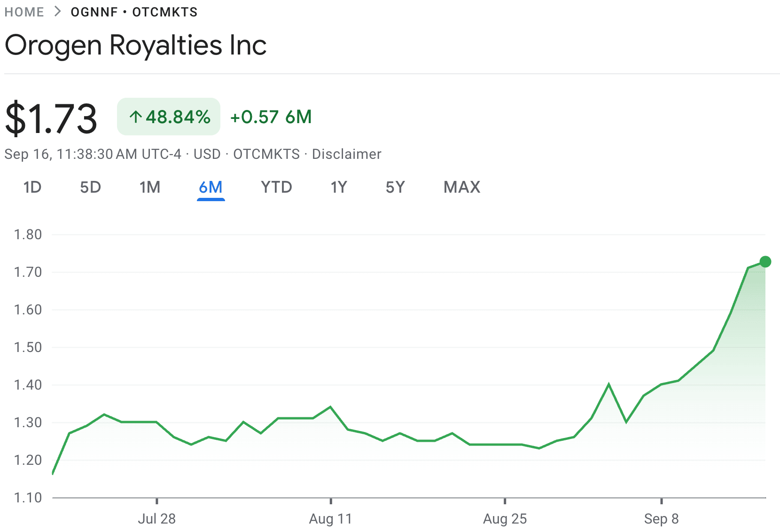780x532 pixels.
Task: Click the Sep 8 axis label
Action: pyautogui.click(x=661, y=519)
